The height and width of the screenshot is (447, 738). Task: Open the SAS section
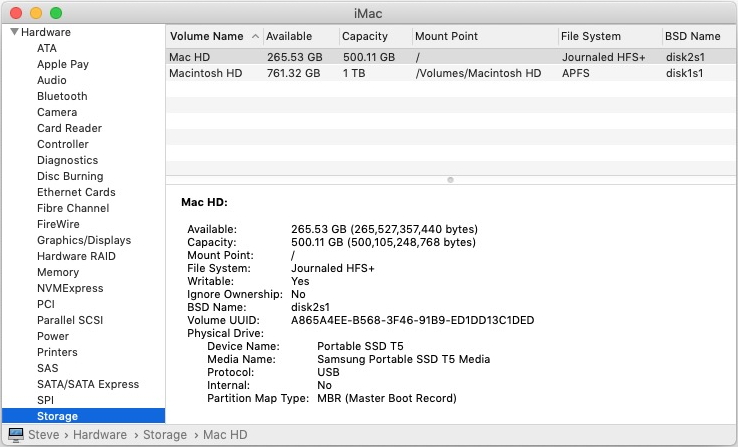pyautogui.click(x=48, y=368)
